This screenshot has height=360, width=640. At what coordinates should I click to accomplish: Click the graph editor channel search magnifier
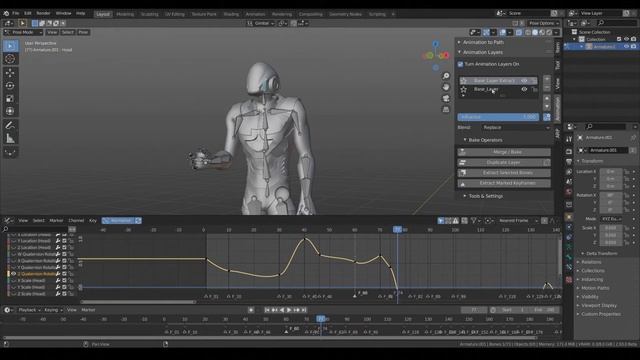point(5,229)
